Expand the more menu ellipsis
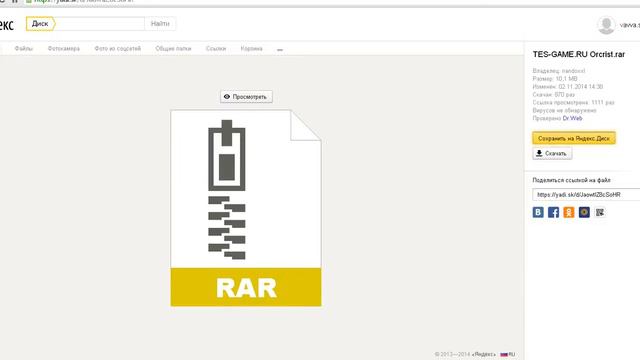 (280, 49)
